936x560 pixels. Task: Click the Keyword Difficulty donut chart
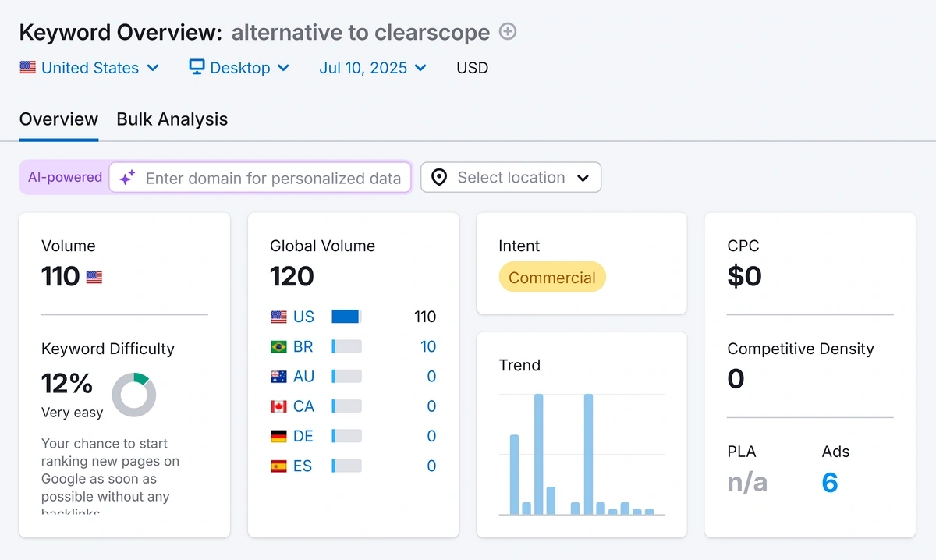coord(134,395)
